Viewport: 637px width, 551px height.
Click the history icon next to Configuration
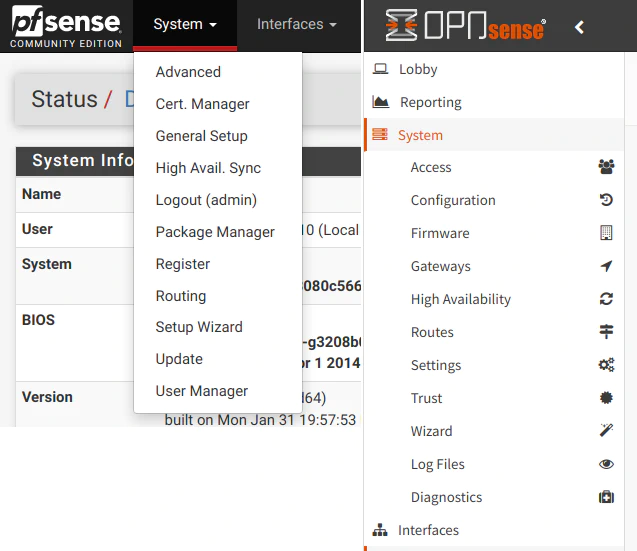click(606, 200)
